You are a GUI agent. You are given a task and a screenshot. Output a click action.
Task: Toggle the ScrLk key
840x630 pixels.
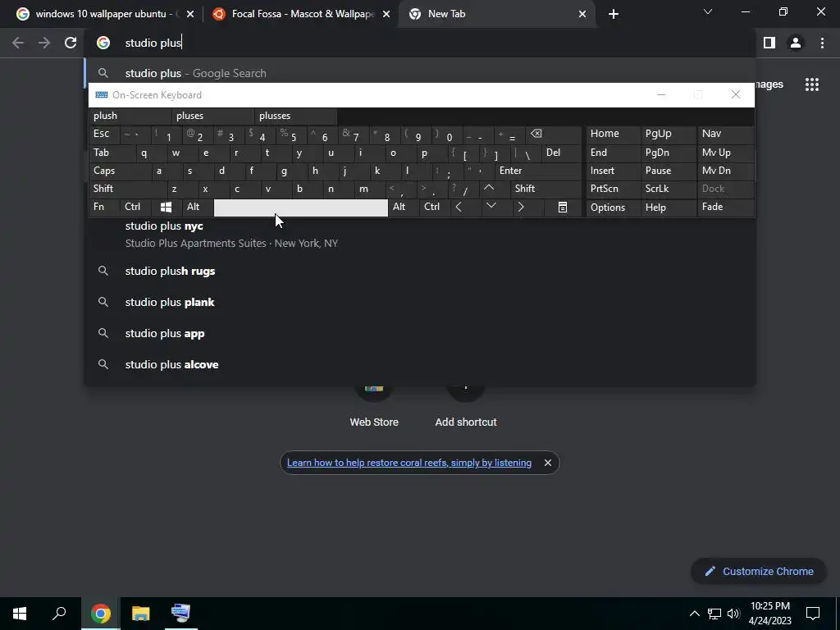click(x=669, y=189)
